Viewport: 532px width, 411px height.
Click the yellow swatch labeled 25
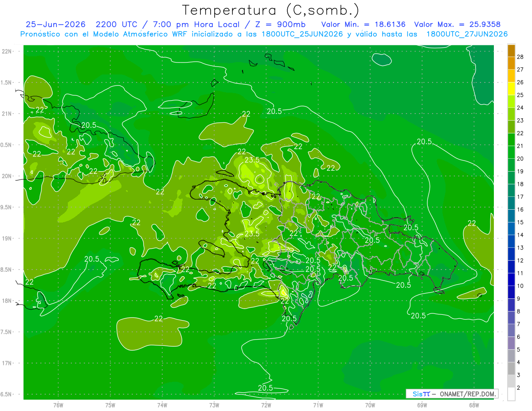click(511, 89)
